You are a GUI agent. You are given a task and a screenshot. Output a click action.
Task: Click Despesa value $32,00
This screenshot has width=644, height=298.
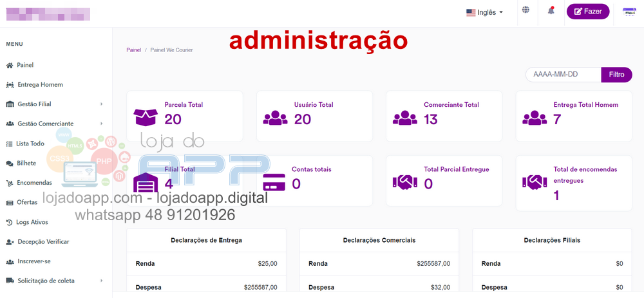tap(440, 287)
